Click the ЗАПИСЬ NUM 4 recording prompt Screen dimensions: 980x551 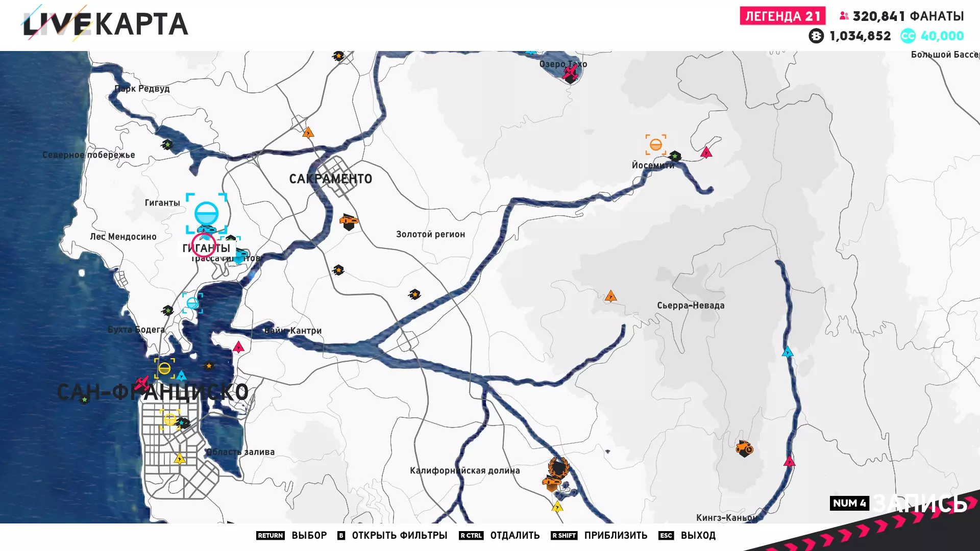[x=898, y=504]
